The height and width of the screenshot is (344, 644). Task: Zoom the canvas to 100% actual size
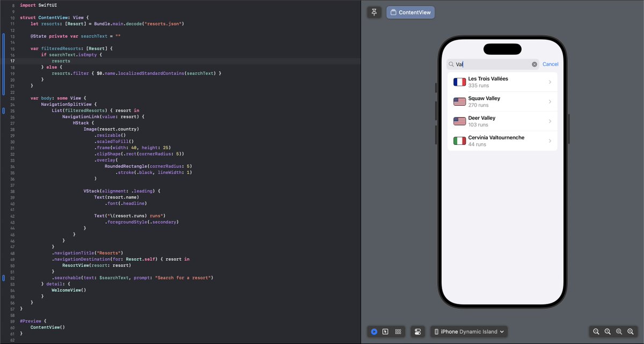[x=608, y=332]
